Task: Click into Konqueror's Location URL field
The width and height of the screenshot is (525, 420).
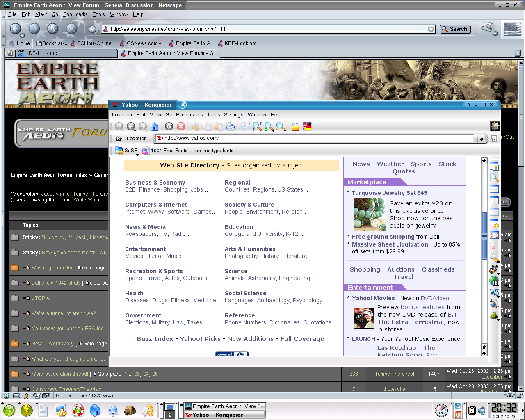Action: point(314,138)
